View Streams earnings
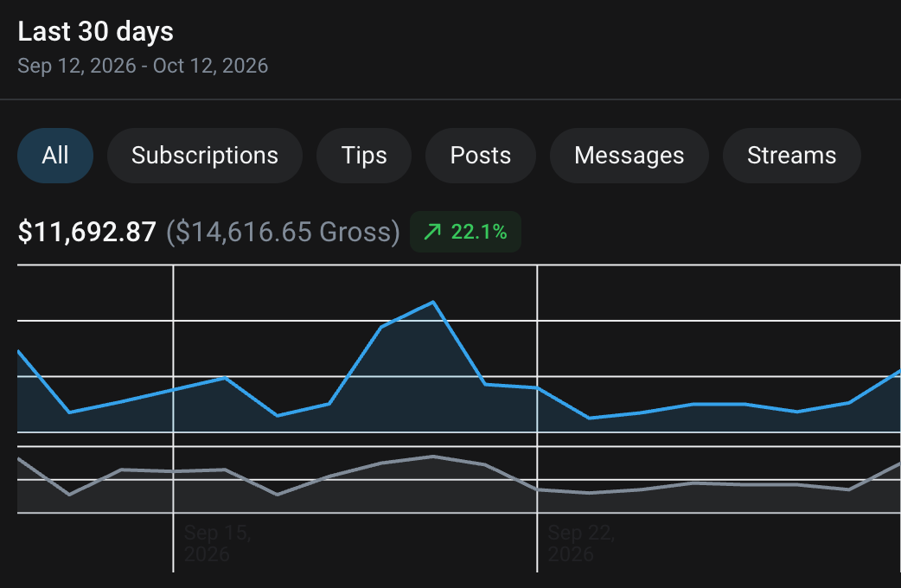Screen dimensions: 901x588 coord(791,156)
